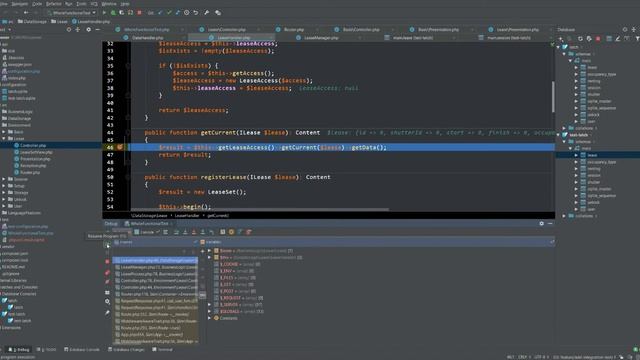Expand the $_SERVER variable node
Screen dimensions: 640x360
(x=209, y=304)
